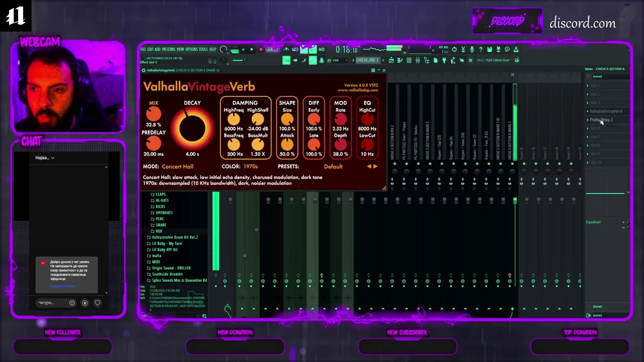Open the mixer view icon

[x=418, y=60]
